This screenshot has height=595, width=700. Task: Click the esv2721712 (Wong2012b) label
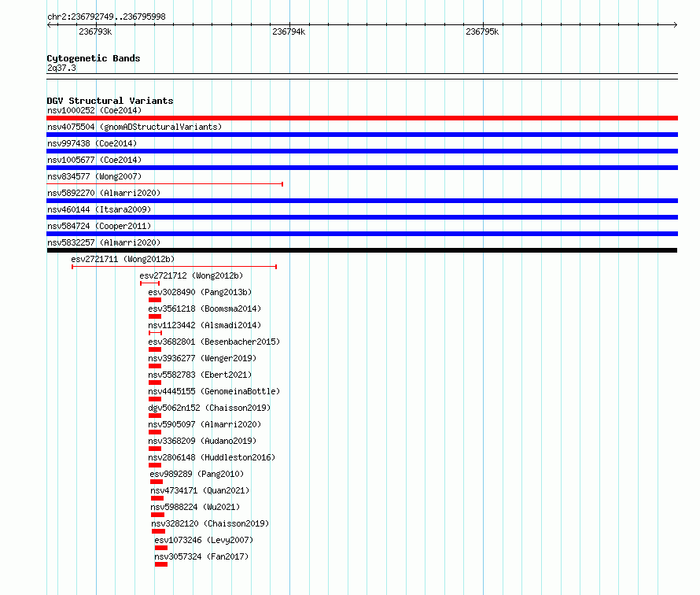pyautogui.click(x=191, y=275)
